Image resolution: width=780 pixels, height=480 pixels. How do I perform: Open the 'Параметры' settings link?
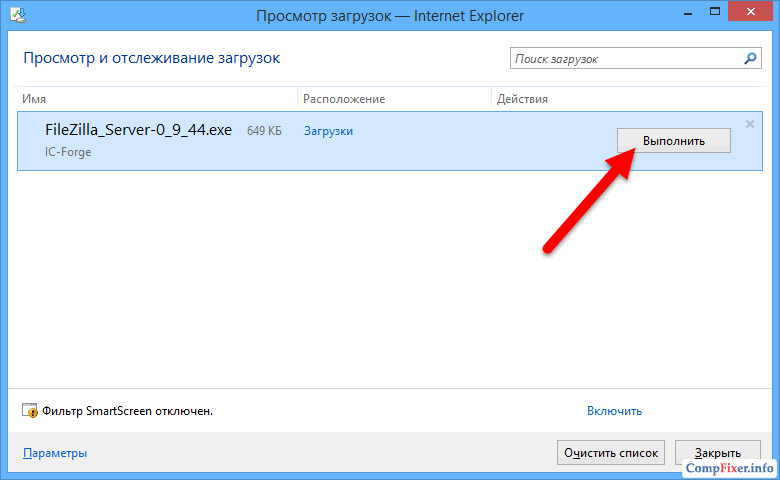[x=55, y=453]
